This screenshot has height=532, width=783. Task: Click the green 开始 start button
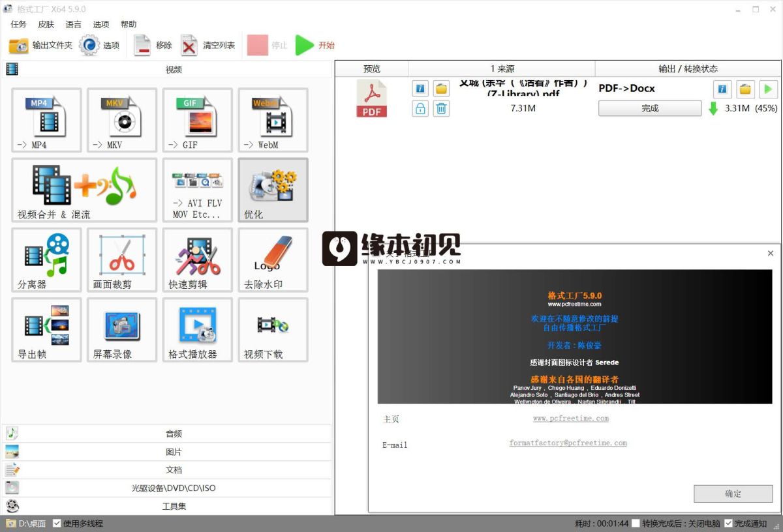(x=315, y=46)
